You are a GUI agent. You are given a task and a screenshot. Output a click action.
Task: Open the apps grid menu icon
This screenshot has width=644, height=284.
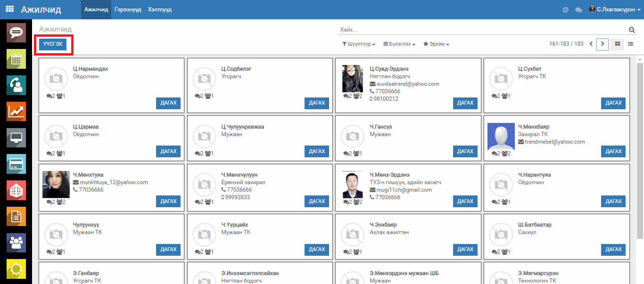9,9
